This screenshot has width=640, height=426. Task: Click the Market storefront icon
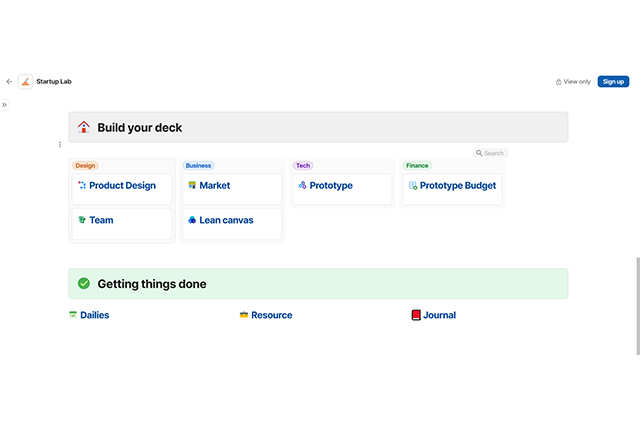click(x=192, y=185)
